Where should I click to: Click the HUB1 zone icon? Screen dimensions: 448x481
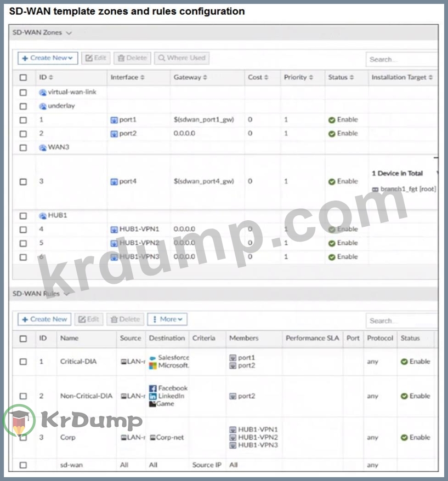pyautogui.click(x=43, y=216)
